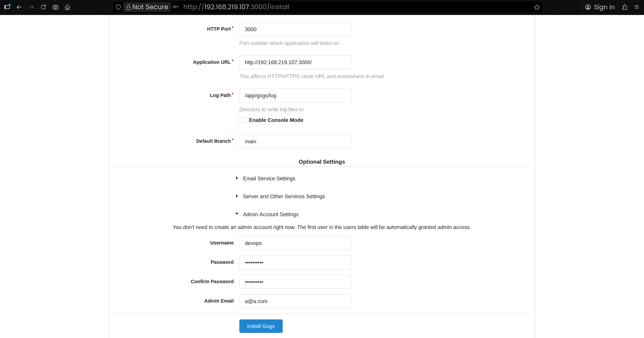Click Sign in to browser account
The image size is (644, 338).
(x=600, y=7)
